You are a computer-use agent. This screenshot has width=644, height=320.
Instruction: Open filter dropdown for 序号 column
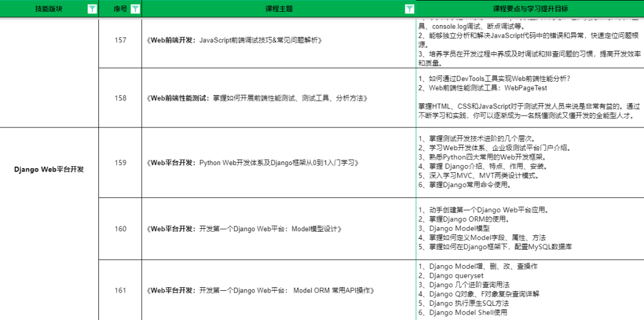135,9
